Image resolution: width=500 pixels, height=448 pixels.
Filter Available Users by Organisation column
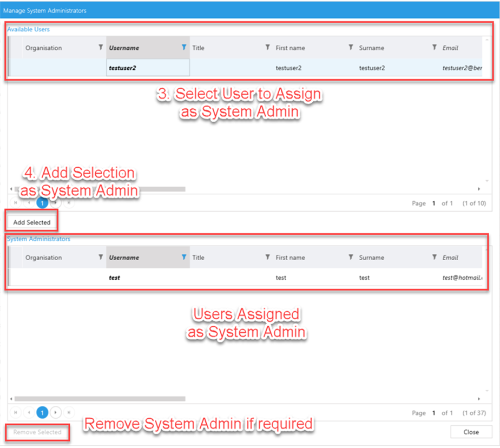click(x=101, y=47)
